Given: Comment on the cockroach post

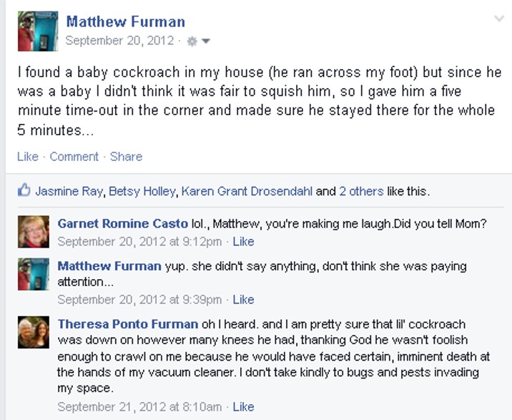Looking at the screenshot, I should (x=74, y=157).
